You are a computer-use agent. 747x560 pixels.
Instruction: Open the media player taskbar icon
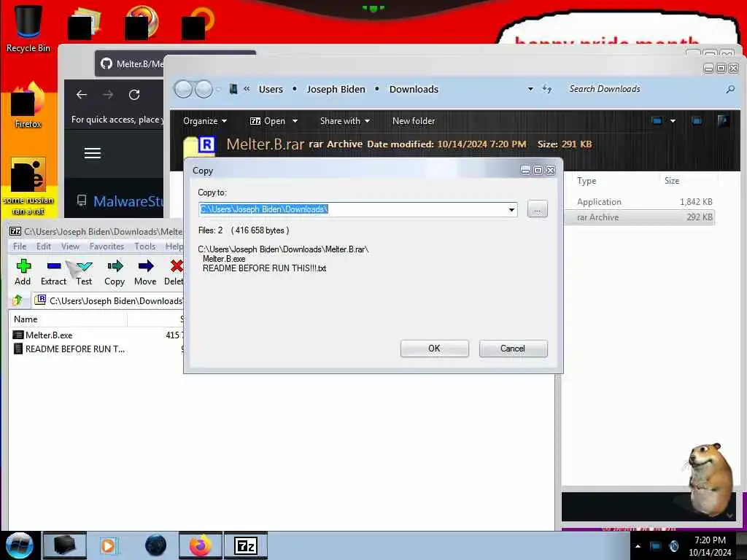[108, 545]
